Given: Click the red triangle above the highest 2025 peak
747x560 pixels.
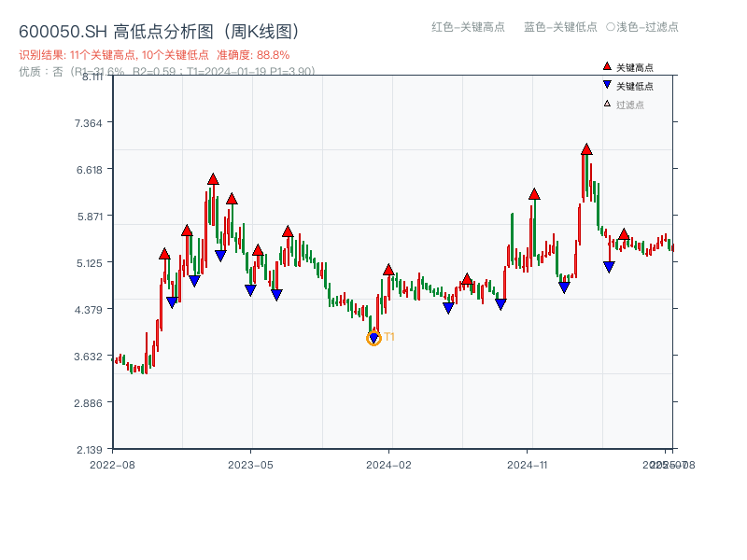Looking at the screenshot, I should 586,147.
